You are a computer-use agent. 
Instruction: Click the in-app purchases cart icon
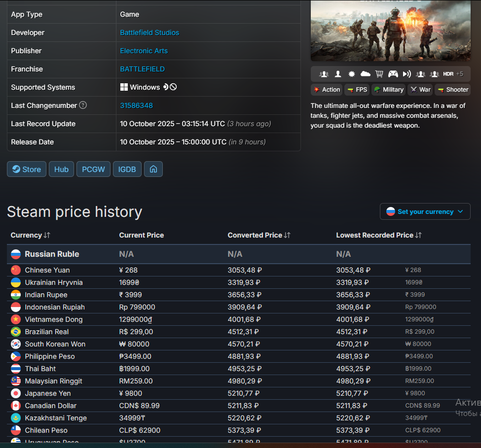[379, 74]
